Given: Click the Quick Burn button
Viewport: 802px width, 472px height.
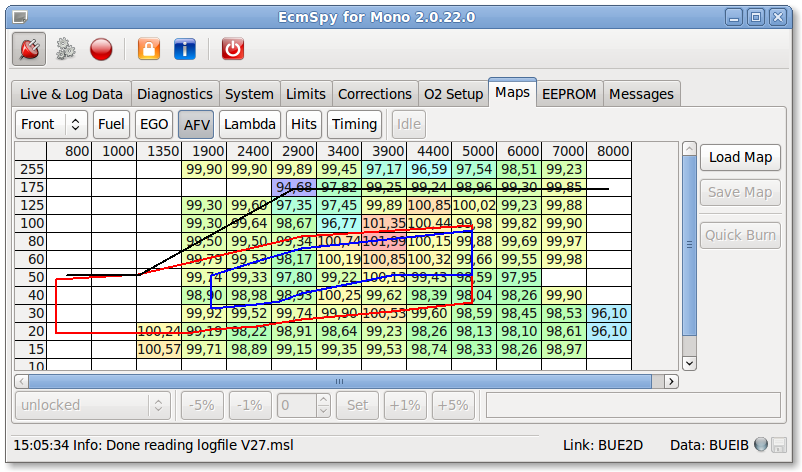Looking at the screenshot, I should pos(740,235).
